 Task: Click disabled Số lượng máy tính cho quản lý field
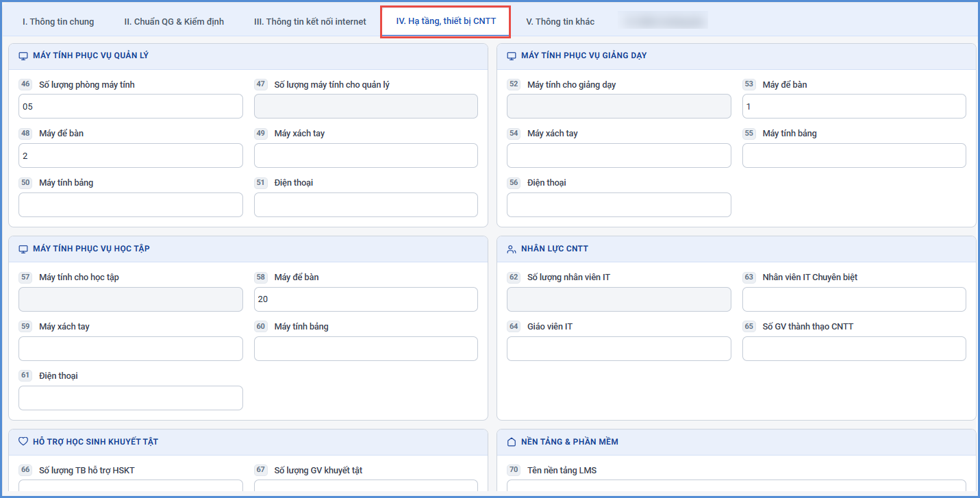(x=366, y=106)
